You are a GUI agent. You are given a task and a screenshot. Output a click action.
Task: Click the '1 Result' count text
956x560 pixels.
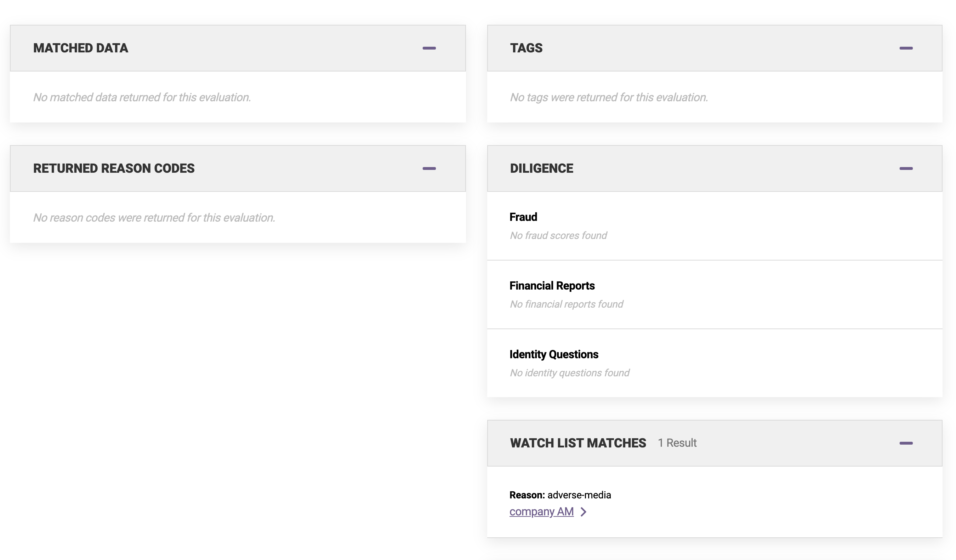[x=677, y=443]
